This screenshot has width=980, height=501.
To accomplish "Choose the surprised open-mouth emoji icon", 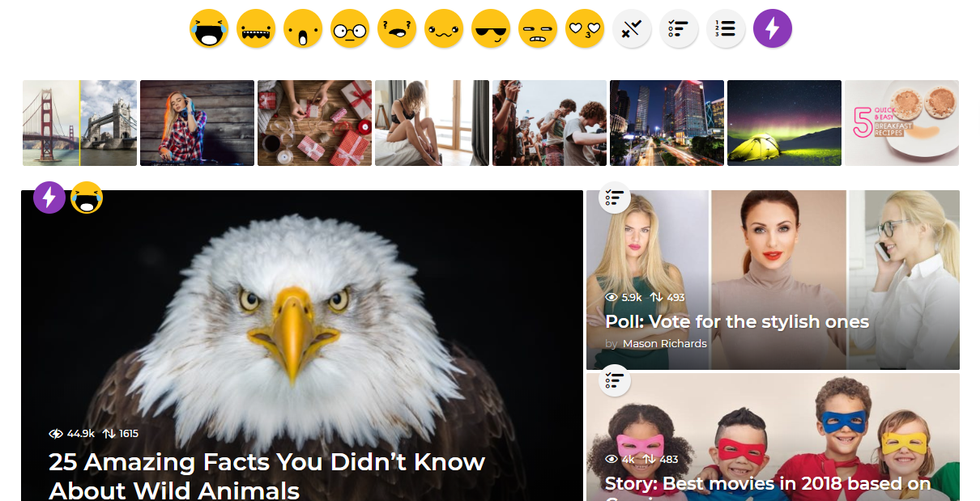I will (303, 29).
